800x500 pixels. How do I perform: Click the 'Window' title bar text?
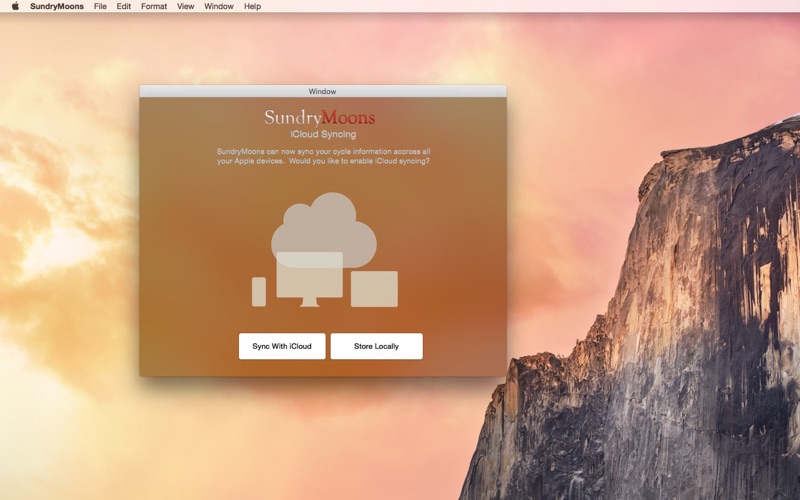pyautogui.click(x=322, y=91)
